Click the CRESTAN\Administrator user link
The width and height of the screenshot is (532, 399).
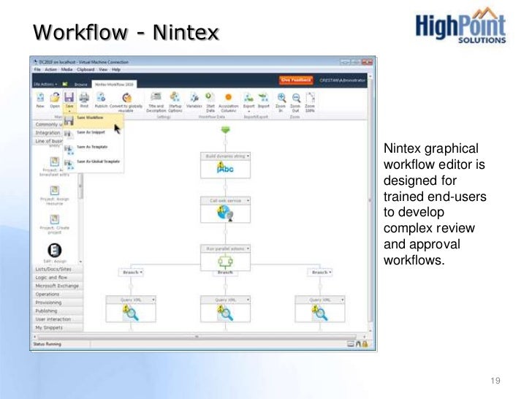tap(342, 80)
